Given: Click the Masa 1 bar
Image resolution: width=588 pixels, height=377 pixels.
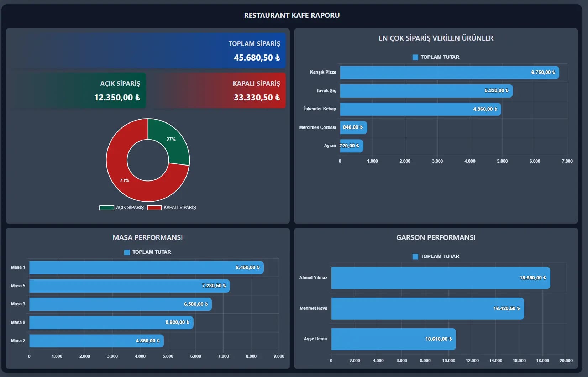Looking at the screenshot, I should coord(146,267).
